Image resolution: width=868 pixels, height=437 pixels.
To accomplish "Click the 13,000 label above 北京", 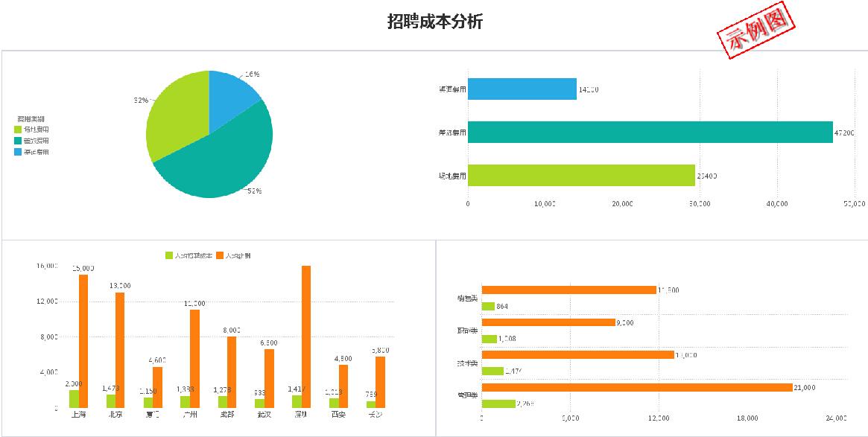I will pos(120,286).
